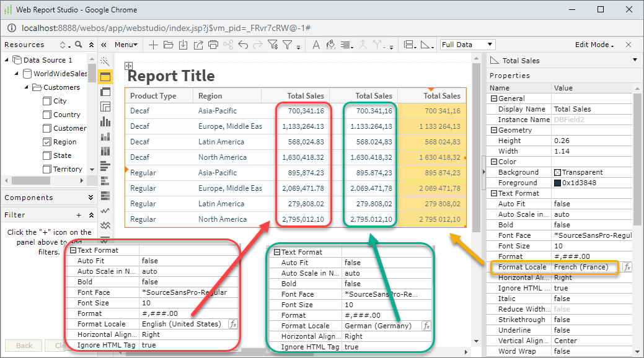Click the New report plus icon
The height and width of the screenshot is (358, 644).
point(153,45)
